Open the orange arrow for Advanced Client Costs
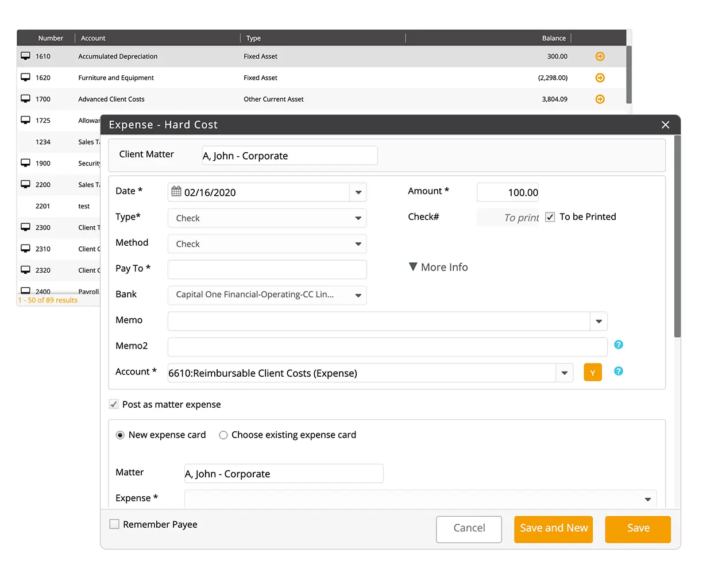The height and width of the screenshot is (588, 718). click(600, 99)
